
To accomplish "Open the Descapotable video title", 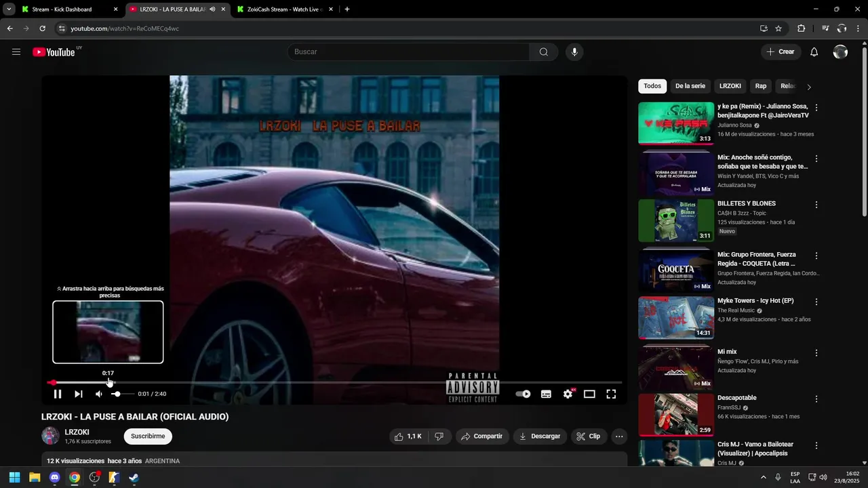I will point(737,398).
